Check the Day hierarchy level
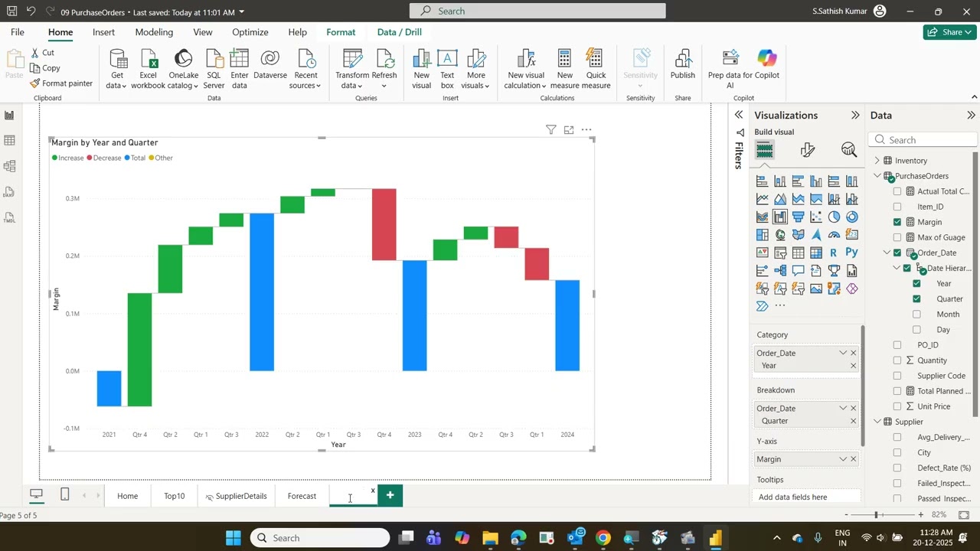 pos(916,329)
